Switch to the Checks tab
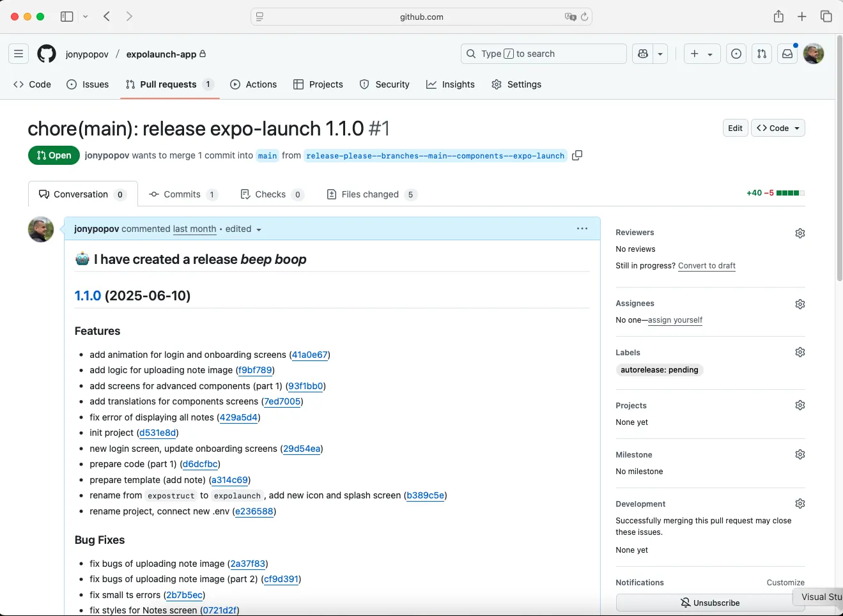The image size is (843, 616). click(272, 194)
